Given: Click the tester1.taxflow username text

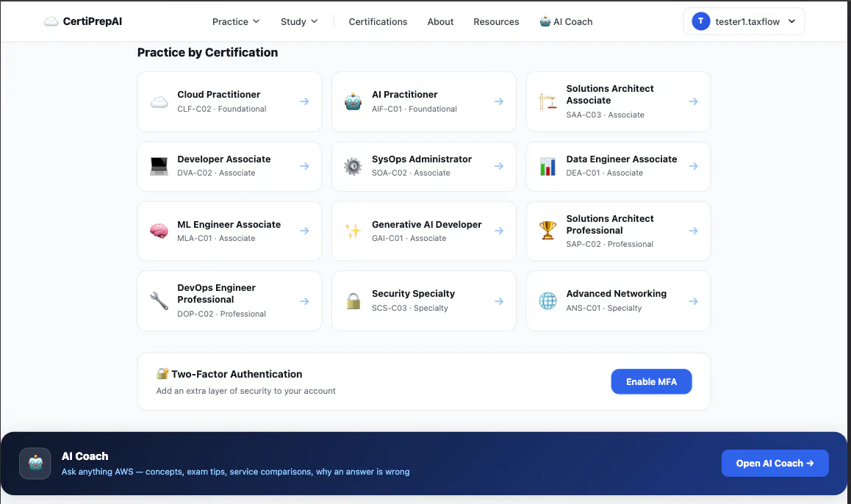Looking at the screenshot, I should [747, 22].
